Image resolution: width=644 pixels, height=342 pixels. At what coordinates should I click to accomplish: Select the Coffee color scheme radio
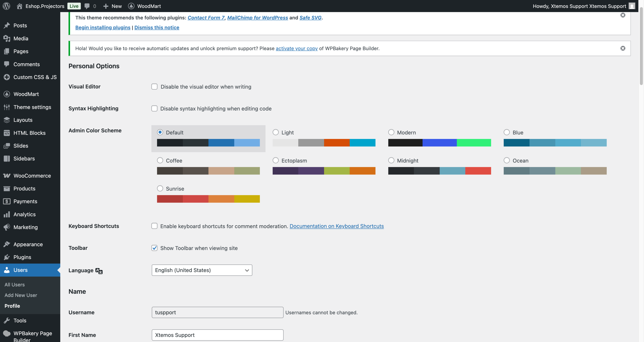[x=160, y=160]
